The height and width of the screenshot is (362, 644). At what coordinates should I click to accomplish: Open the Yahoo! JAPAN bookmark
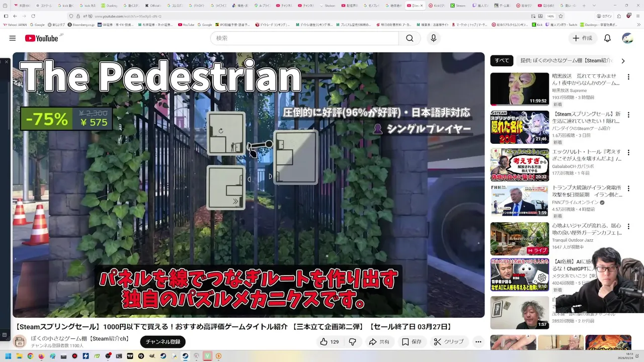[15, 24]
